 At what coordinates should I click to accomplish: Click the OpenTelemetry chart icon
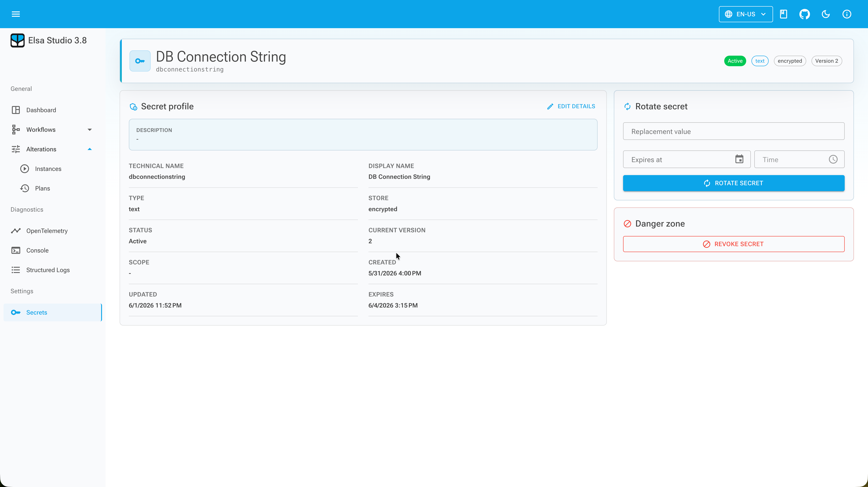[x=16, y=231]
